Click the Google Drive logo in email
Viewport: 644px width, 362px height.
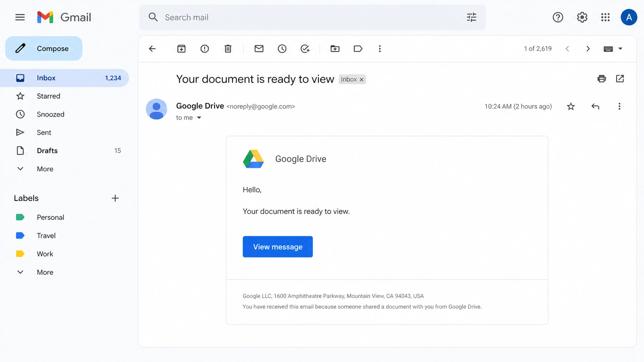click(x=253, y=159)
